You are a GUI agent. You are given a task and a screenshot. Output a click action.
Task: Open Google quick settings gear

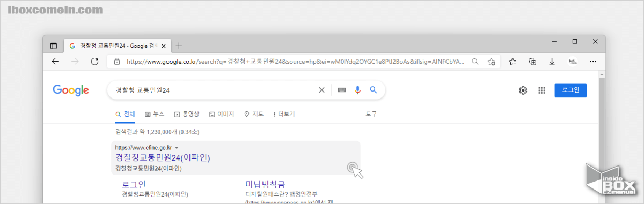523,90
